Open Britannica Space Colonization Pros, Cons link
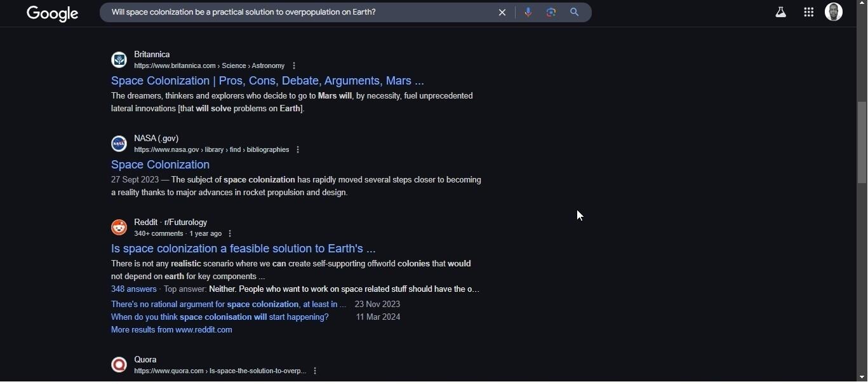Viewport: 868px width, 384px height. [x=267, y=81]
